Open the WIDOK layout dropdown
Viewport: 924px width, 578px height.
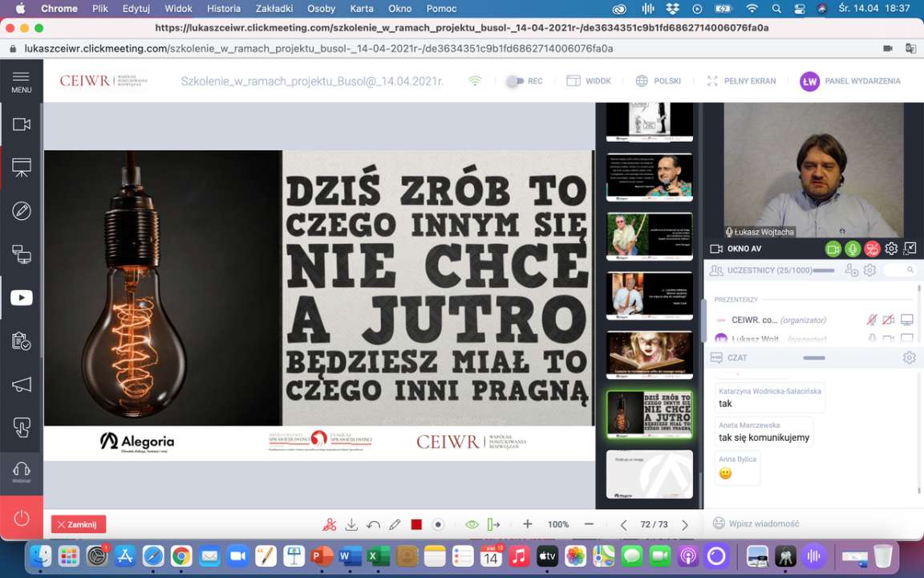click(589, 81)
